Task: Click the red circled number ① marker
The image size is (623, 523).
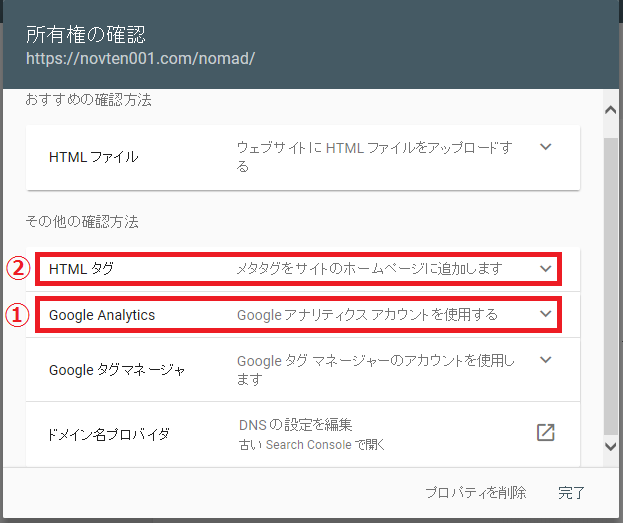Action: [x=16, y=315]
